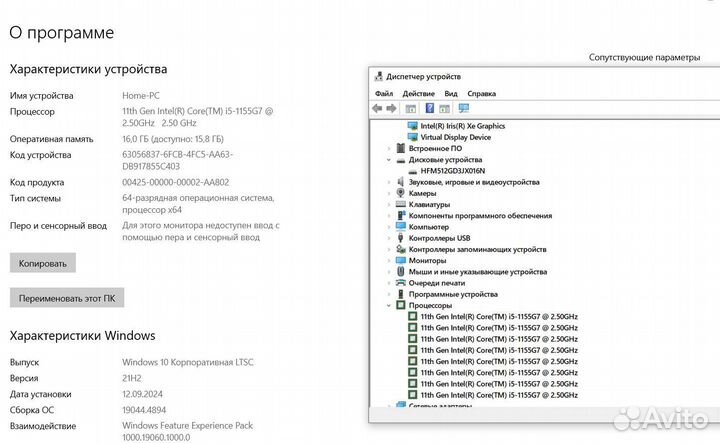
Task: Select the Virtual Display Device entry
Action: 456,137
